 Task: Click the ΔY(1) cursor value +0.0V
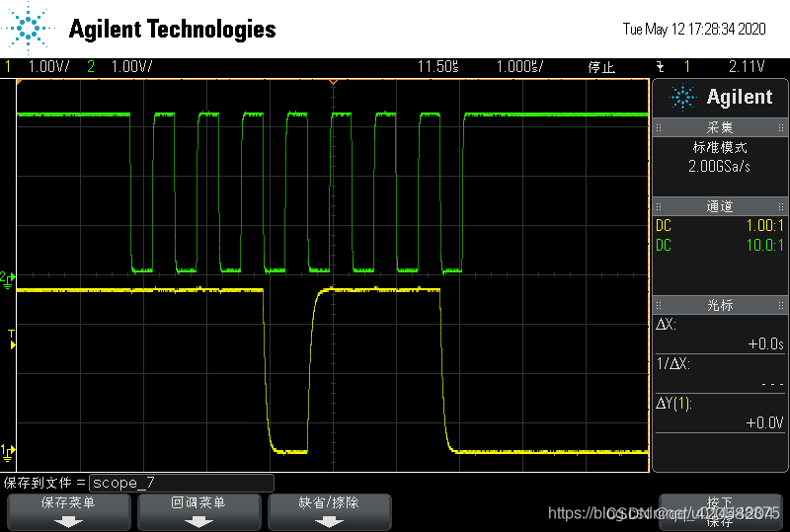pyautogui.click(x=764, y=422)
